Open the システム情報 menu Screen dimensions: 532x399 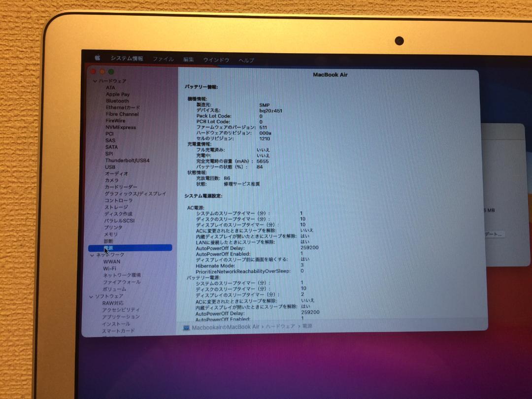pyautogui.click(x=127, y=58)
